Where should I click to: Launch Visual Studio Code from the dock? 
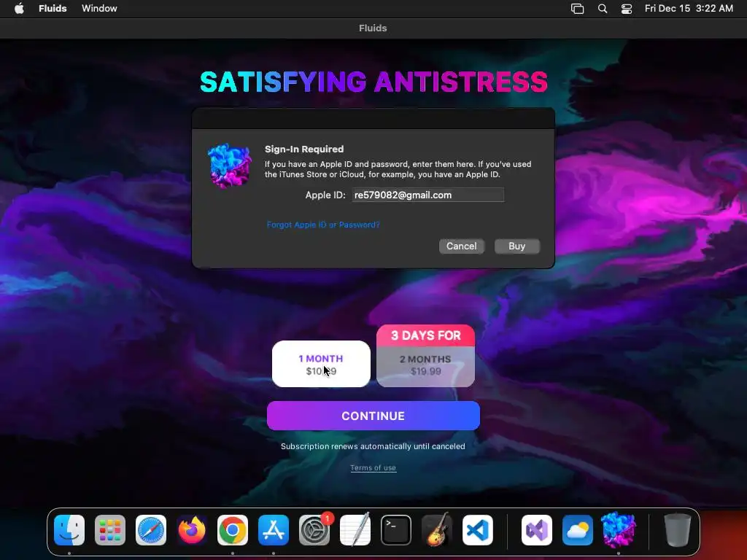pos(477,530)
